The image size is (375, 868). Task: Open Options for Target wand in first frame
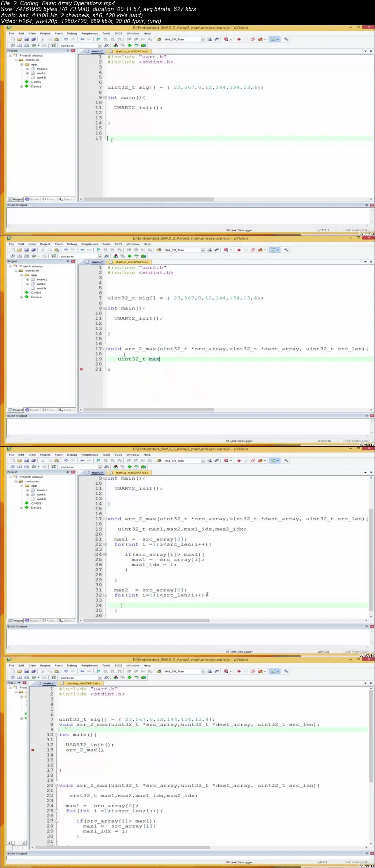point(106,45)
